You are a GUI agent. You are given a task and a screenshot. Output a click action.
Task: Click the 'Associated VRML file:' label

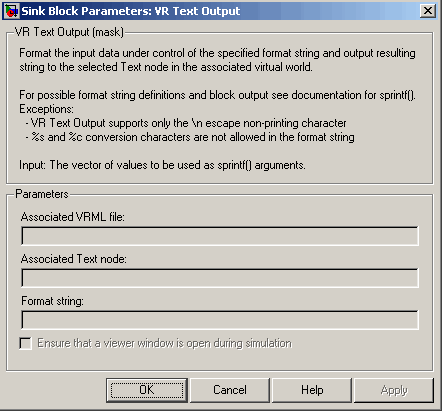73,217
